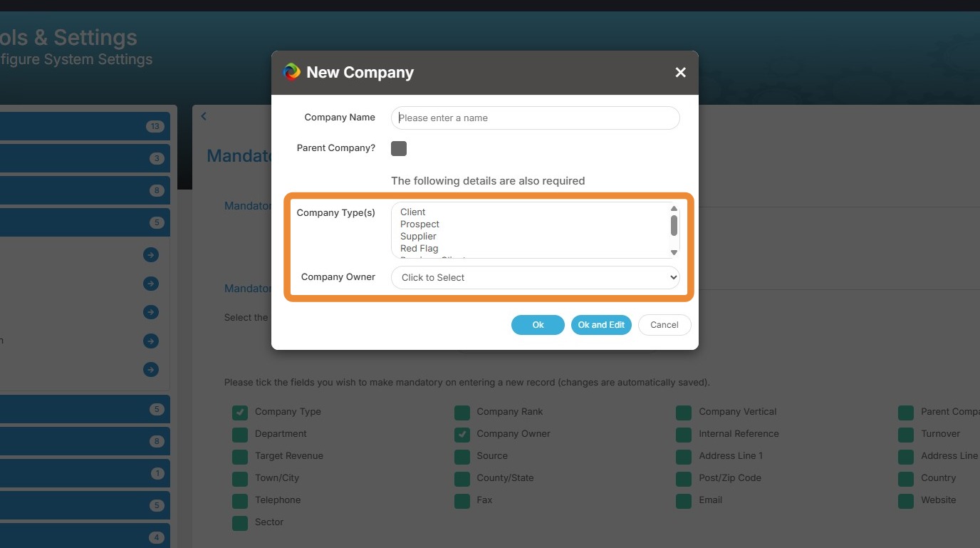The image size is (980, 548).
Task: Focus the Company Name input field
Action: [x=535, y=118]
